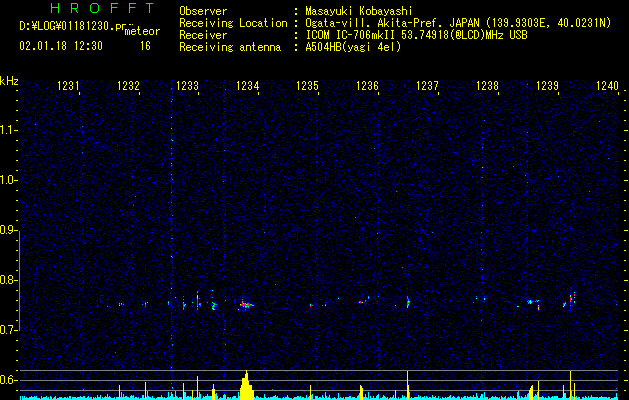Click the meteor echo just before 1237
The height and width of the screenshot is (400, 629).
408,302
